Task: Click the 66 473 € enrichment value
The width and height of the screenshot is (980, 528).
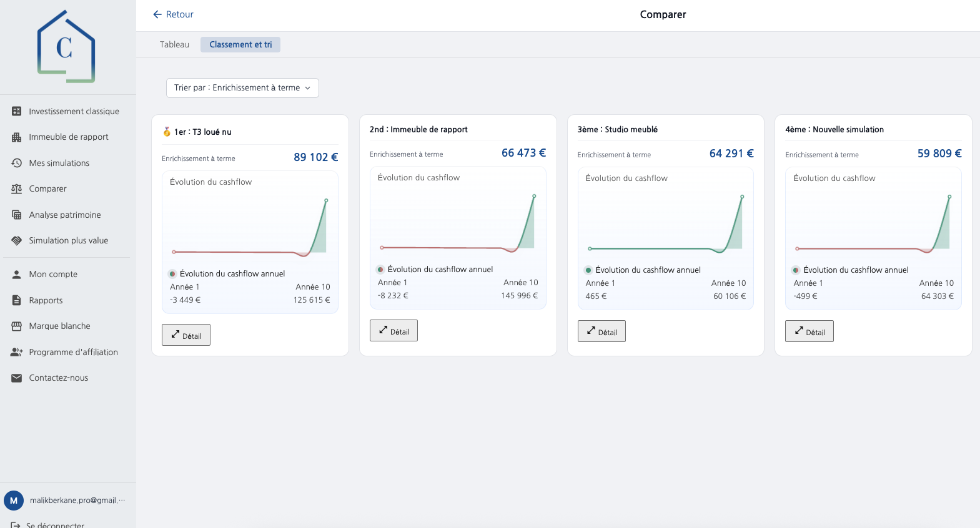Action: (x=523, y=153)
